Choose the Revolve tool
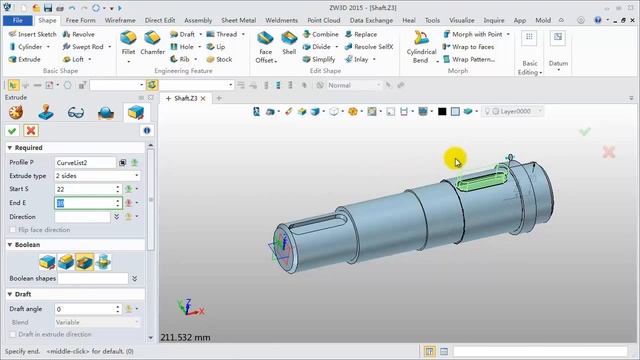This screenshot has height=360, width=640. click(78, 34)
